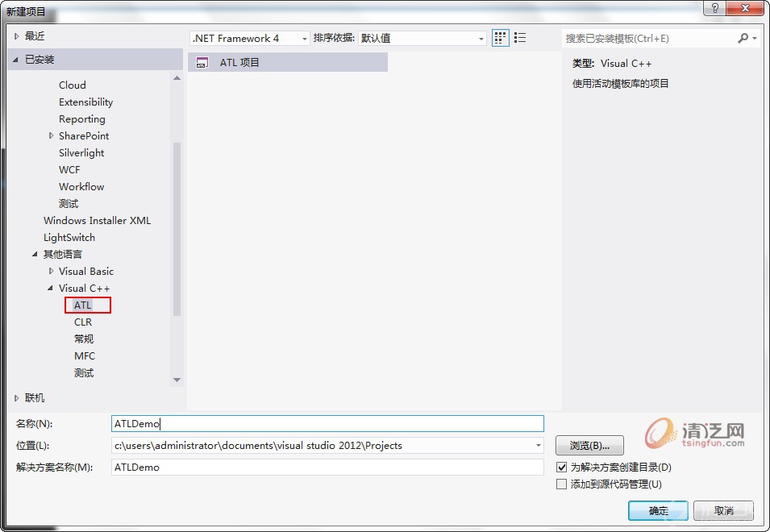
Task: Open the 位置 path dropdown
Action: pyautogui.click(x=538, y=445)
